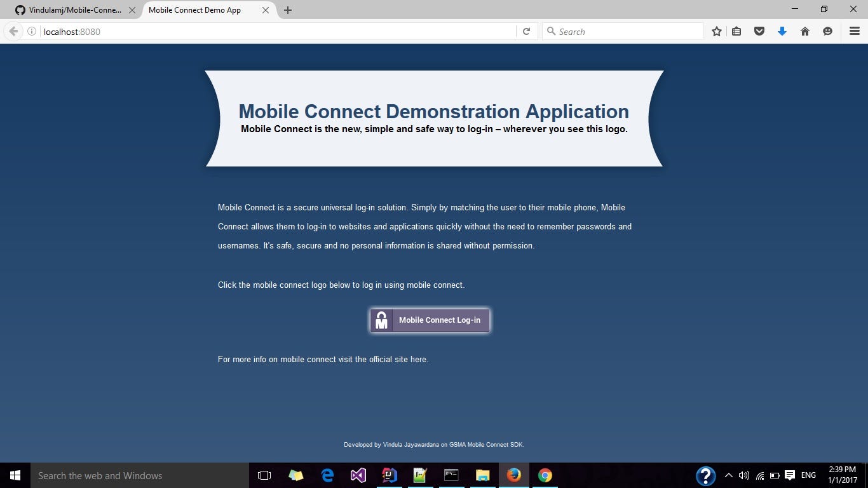Open Task View on the taskbar
868x488 pixels.
click(x=264, y=475)
